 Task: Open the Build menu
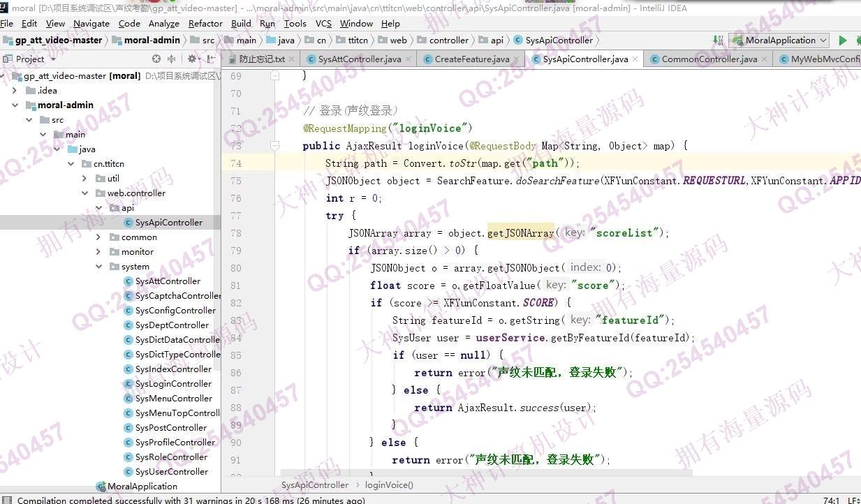click(x=241, y=23)
